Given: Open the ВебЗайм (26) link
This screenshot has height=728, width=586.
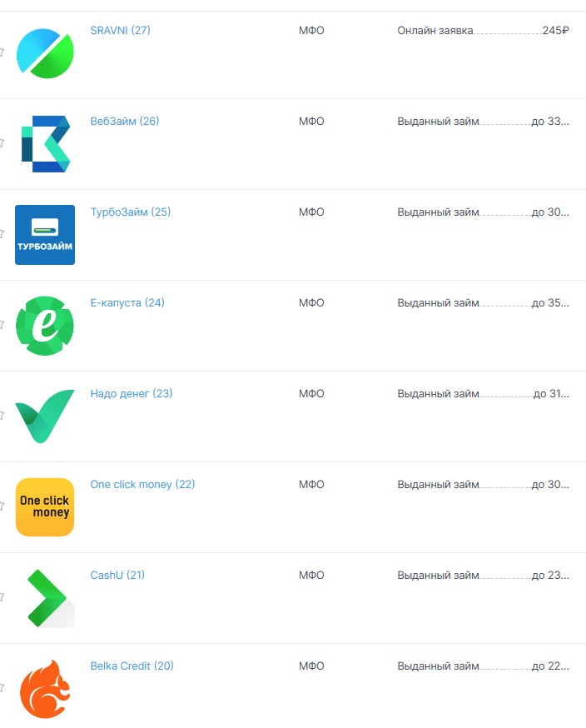Looking at the screenshot, I should 125,121.
